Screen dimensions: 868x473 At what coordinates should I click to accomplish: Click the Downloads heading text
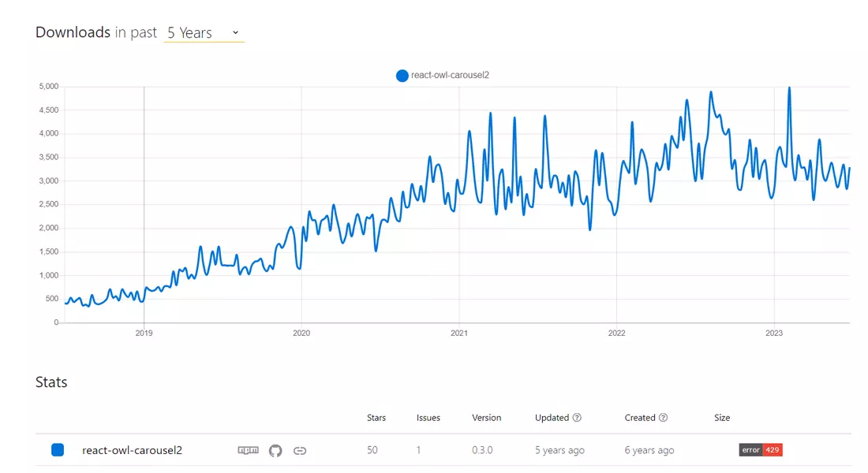pos(73,32)
